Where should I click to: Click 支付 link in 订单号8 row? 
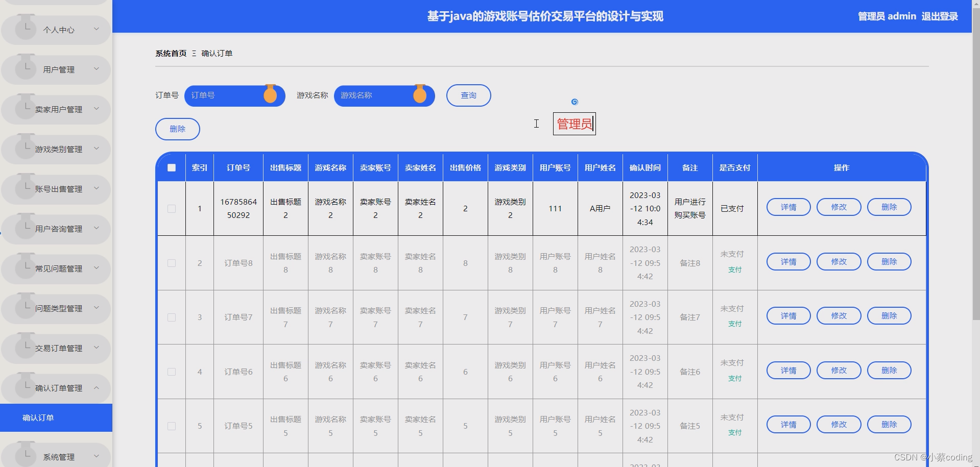[735, 269]
